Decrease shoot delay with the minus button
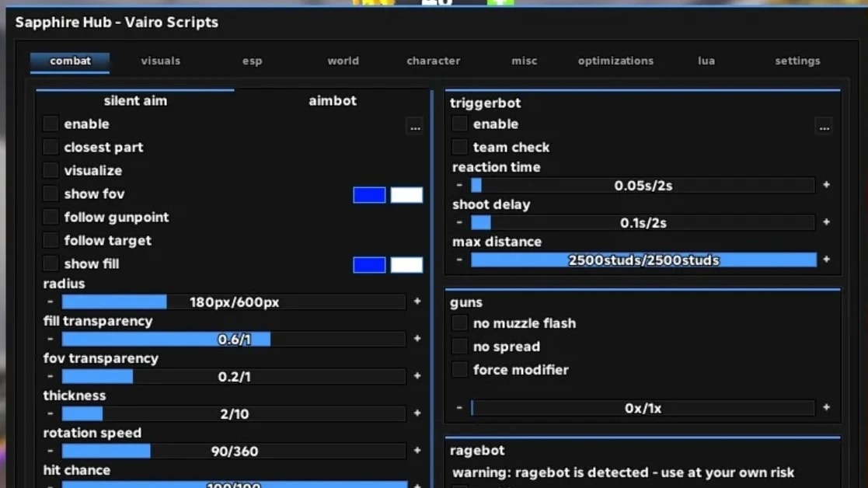This screenshot has width=868, height=488. 459,222
